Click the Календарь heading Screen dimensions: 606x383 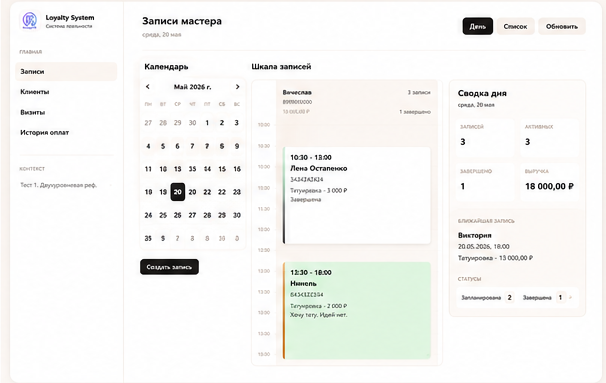coord(166,66)
